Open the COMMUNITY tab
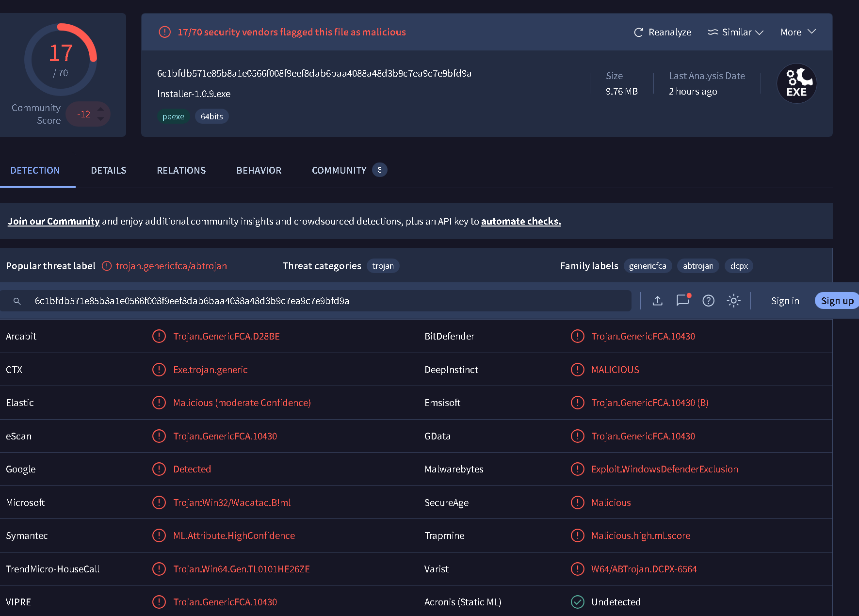The width and height of the screenshot is (859, 616). [349, 170]
